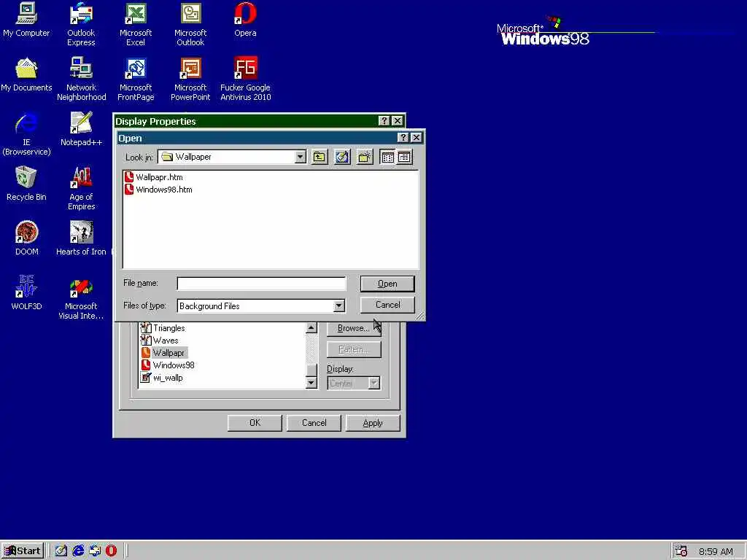Image resolution: width=747 pixels, height=560 pixels.
Task: Select IE (Browservice) desktop icon
Action: pos(26,133)
